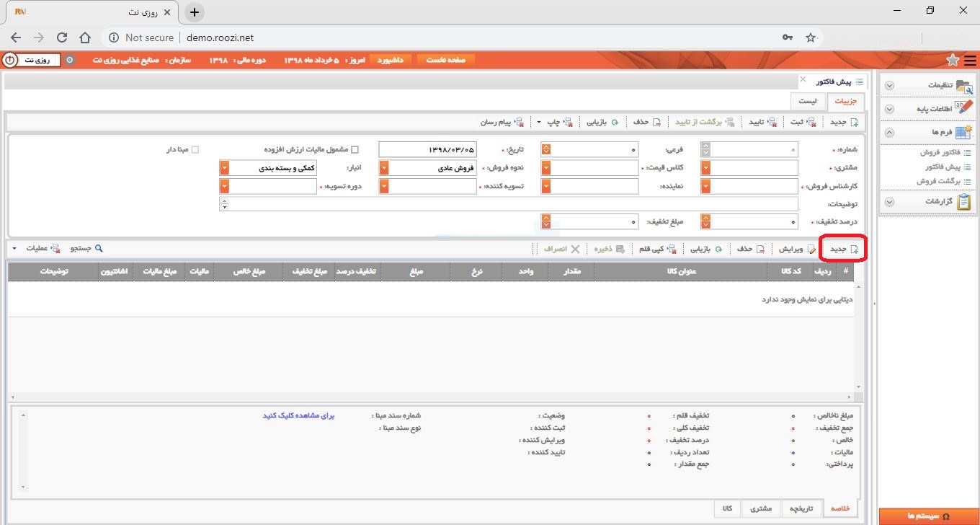Toggle the مبنا دار checkbox
This screenshot has width=980, height=525.
tap(195, 150)
